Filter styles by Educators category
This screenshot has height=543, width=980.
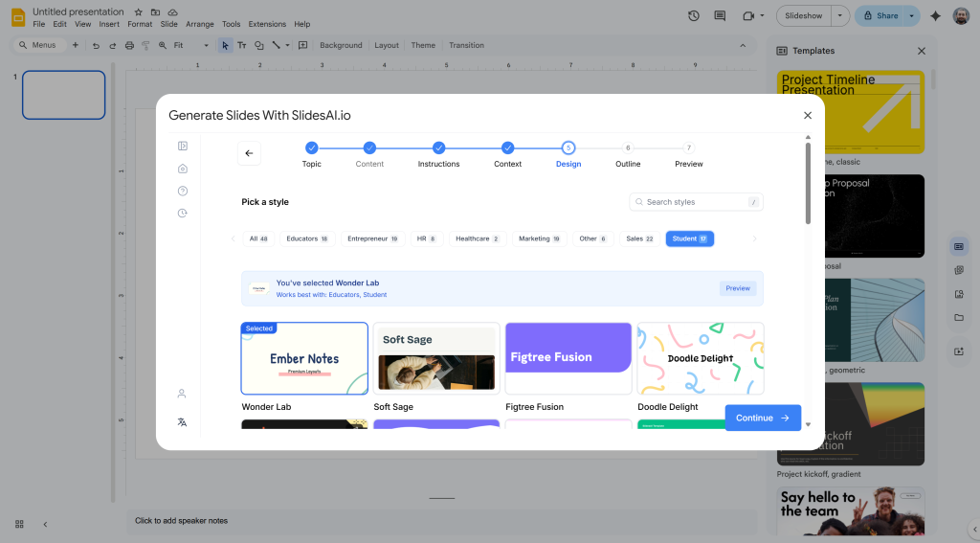point(307,239)
